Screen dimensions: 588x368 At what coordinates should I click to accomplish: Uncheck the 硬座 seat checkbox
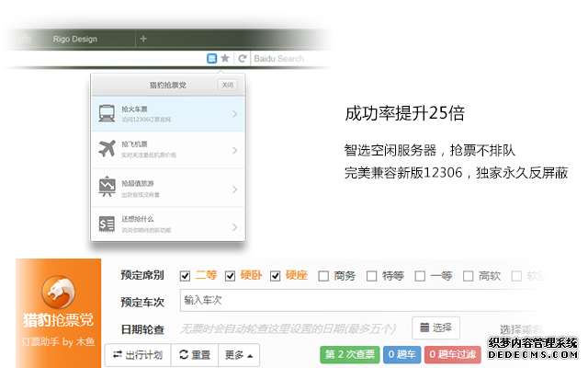[x=275, y=276]
